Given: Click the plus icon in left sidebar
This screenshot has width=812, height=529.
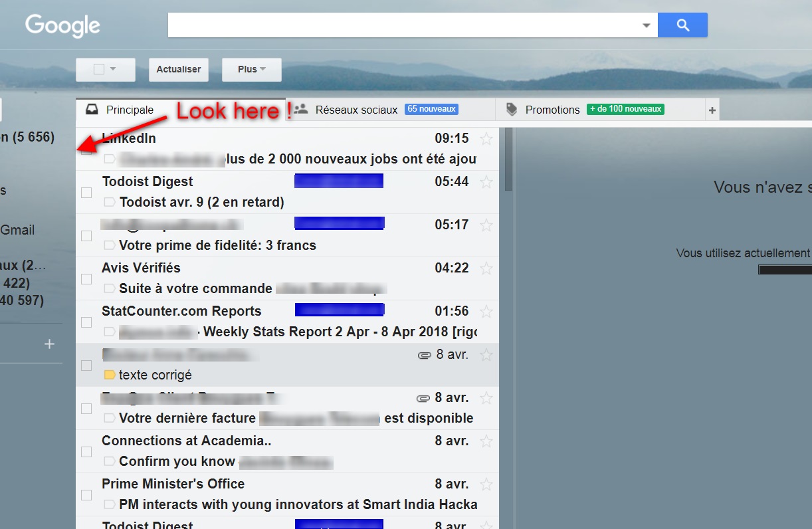Looking at the screenshot, I should (x=49, y=344).
